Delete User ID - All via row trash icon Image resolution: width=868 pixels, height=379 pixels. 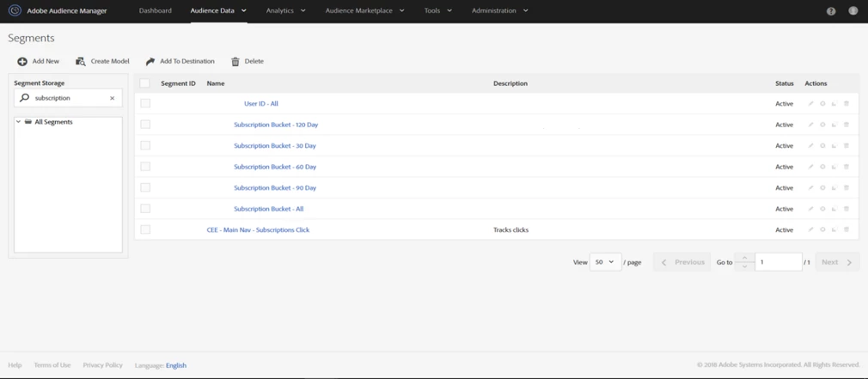(846, 103)
